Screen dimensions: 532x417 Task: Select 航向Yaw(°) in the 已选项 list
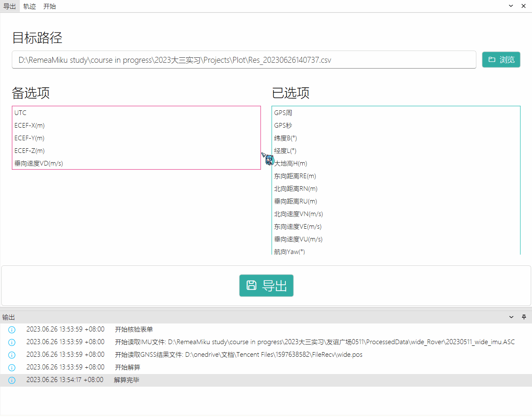pyautogui.click(x=396, y=251)
